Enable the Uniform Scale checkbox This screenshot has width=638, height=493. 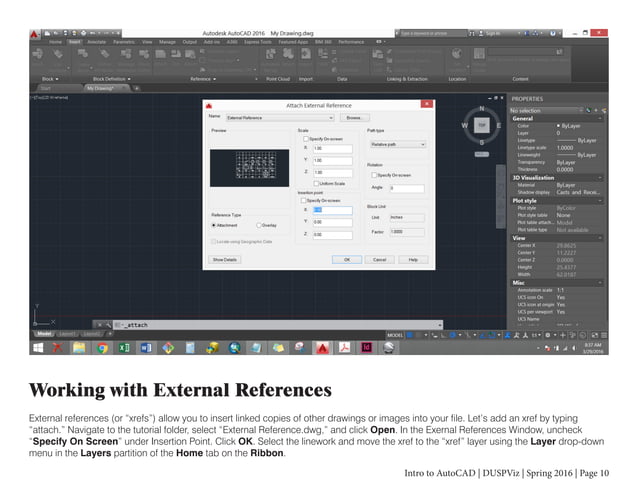(316, 183)
